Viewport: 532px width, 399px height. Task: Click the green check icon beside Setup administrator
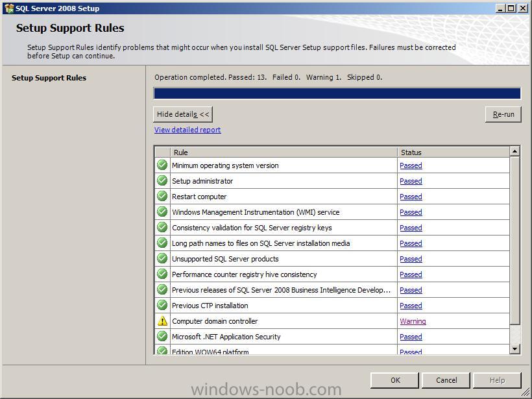(162, 181)
